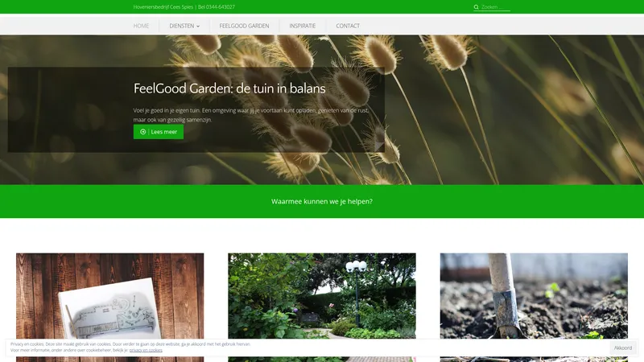Accept cookies with the Akkoord button
The width and height of the screenshot is (644, 362).
[x=622, y=348]
